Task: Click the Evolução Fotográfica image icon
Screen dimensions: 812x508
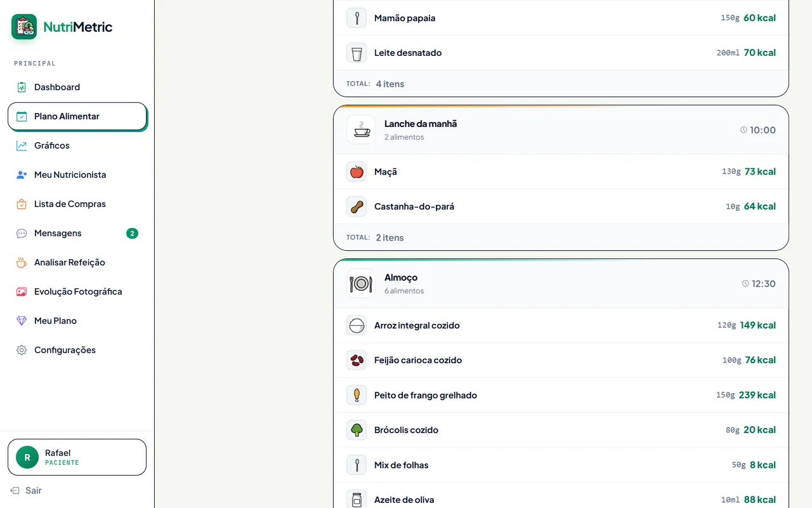Action: [x=22, y=291]
